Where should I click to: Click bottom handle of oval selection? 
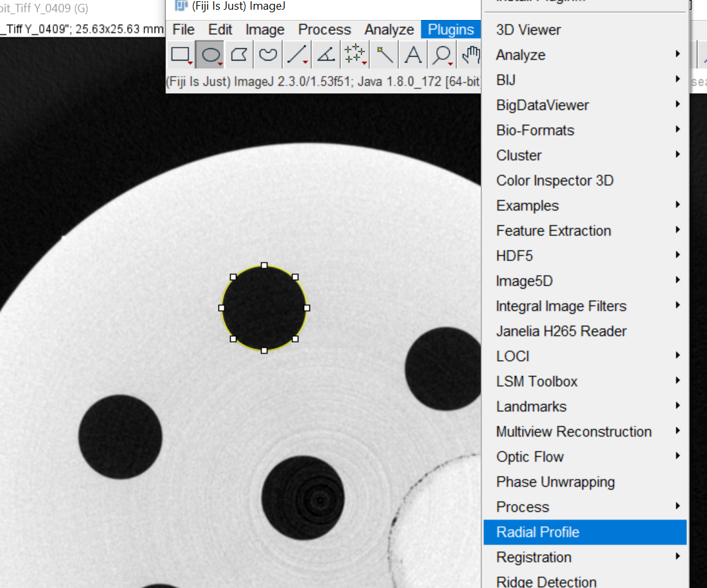coord(264,350)
